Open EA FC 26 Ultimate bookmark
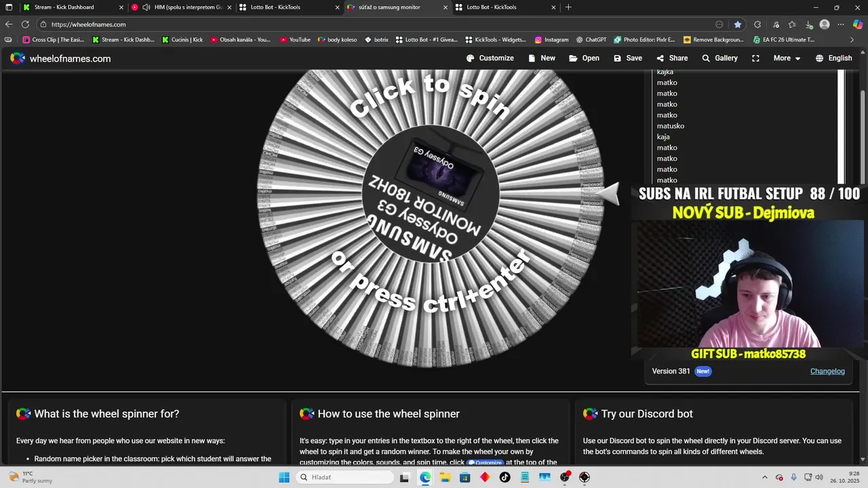This screenshot has width=868, height=488. tap(783, 40)
